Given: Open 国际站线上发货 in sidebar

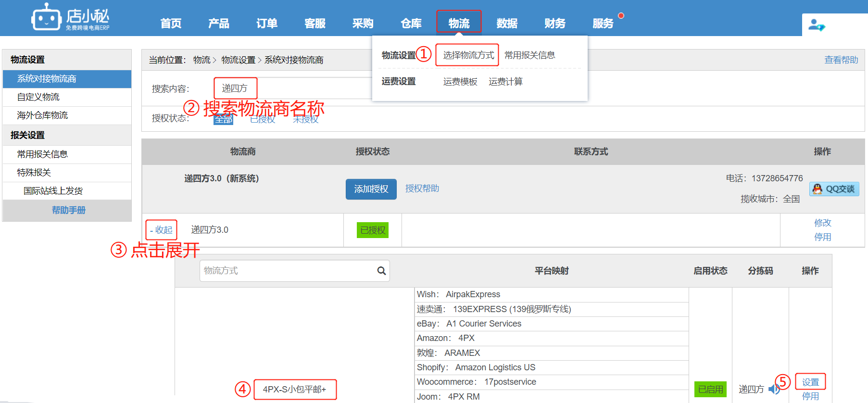Looking at the screenshot, I should (67, 191).
